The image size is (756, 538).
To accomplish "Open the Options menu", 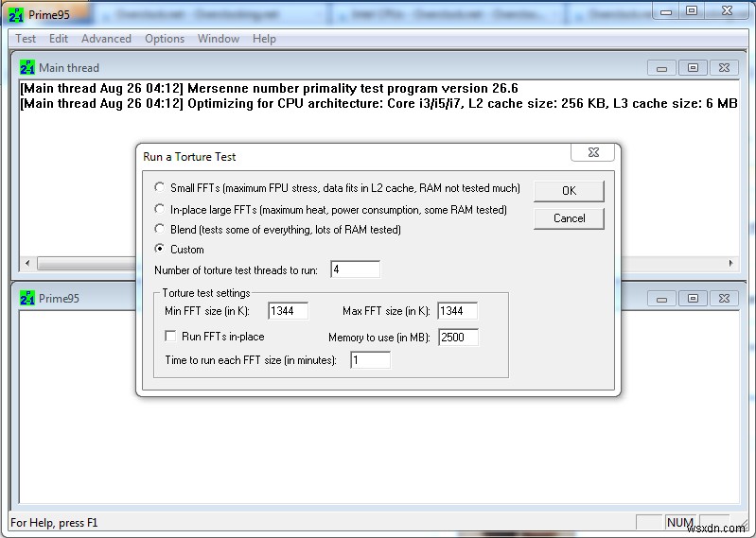I will click(165, 39).
